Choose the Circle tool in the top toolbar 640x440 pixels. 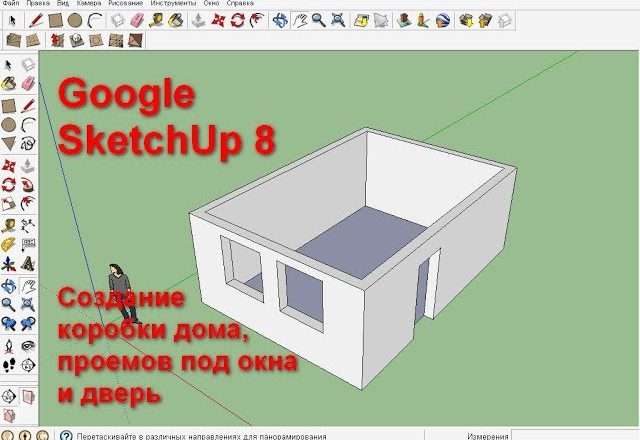(75, 20)
